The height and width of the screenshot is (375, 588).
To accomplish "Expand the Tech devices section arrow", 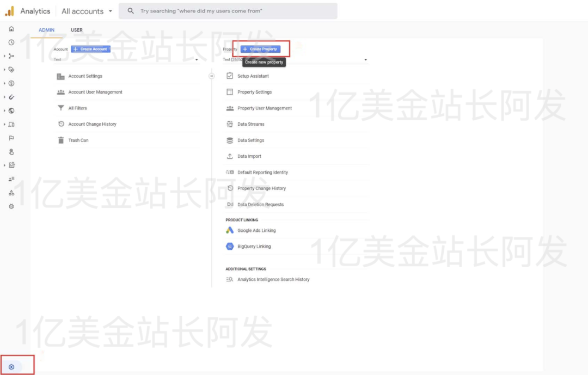I will (4, 124).
